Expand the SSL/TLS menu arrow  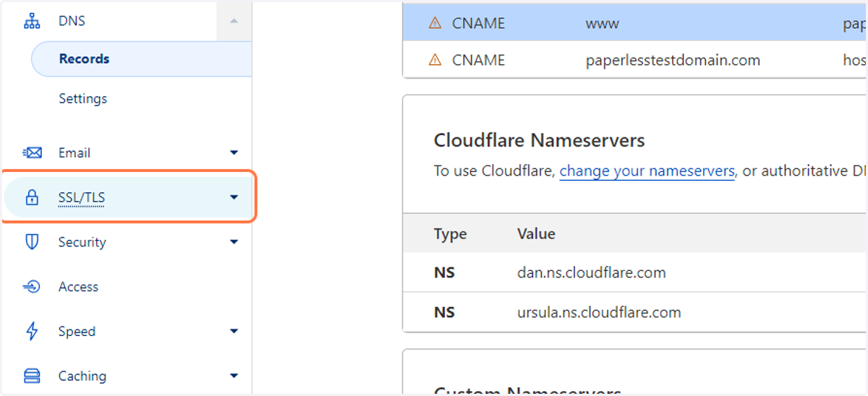pos(234,197)
